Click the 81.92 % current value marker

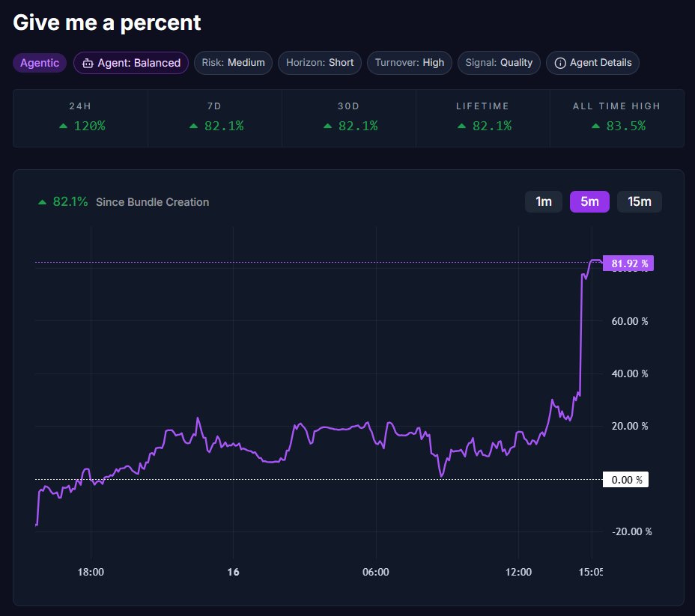[628, 263]
